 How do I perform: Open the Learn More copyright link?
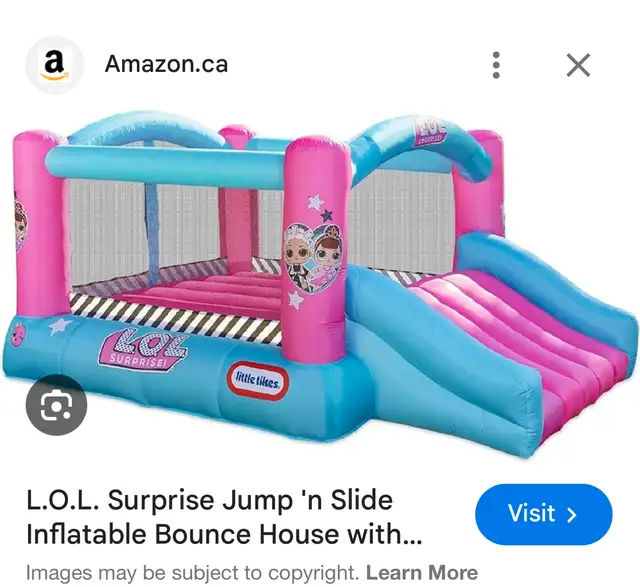tap(422, 572)
